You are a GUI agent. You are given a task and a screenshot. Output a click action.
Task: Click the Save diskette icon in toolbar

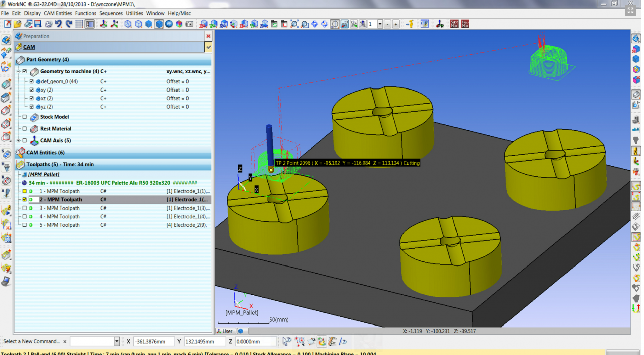coord(38,24)
